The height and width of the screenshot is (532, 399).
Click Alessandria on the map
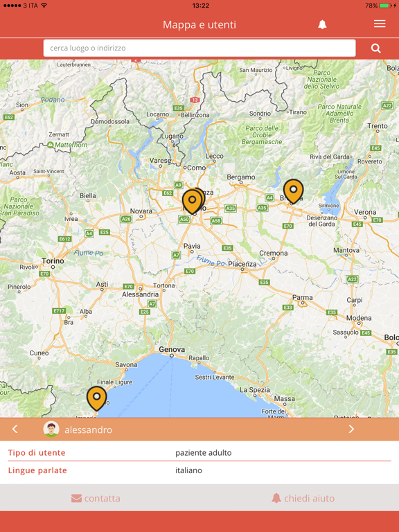tap(141, 294)
